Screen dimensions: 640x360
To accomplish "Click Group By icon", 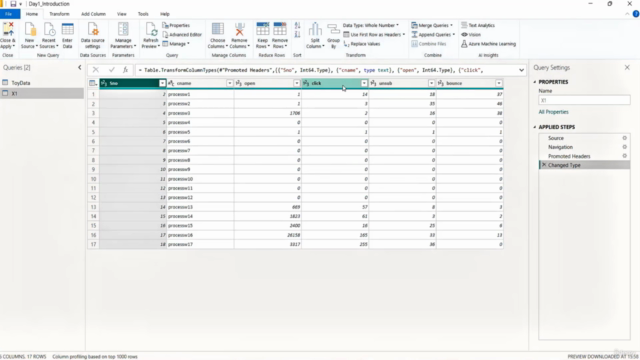I will click(333, 30).
